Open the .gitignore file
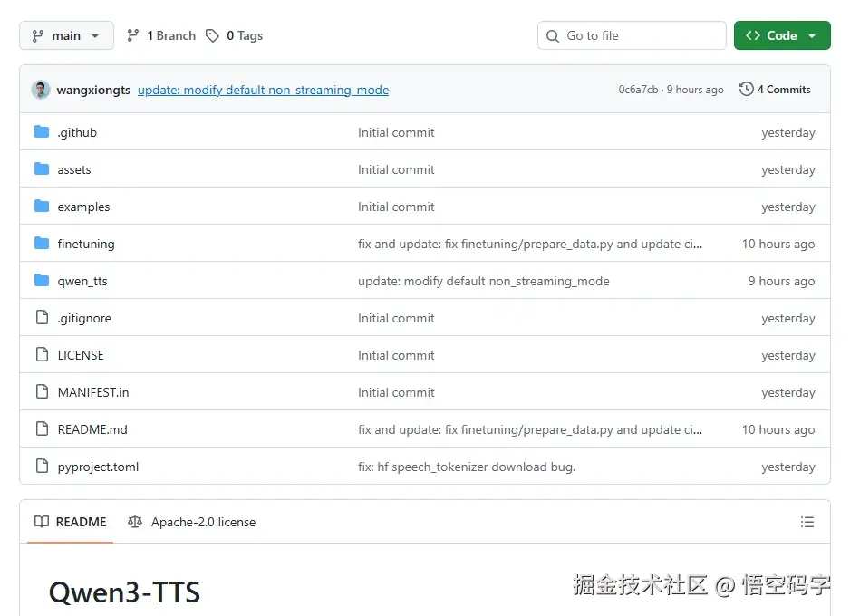The width and height of the screenshot is (850, 616). (x=84, y=319)
